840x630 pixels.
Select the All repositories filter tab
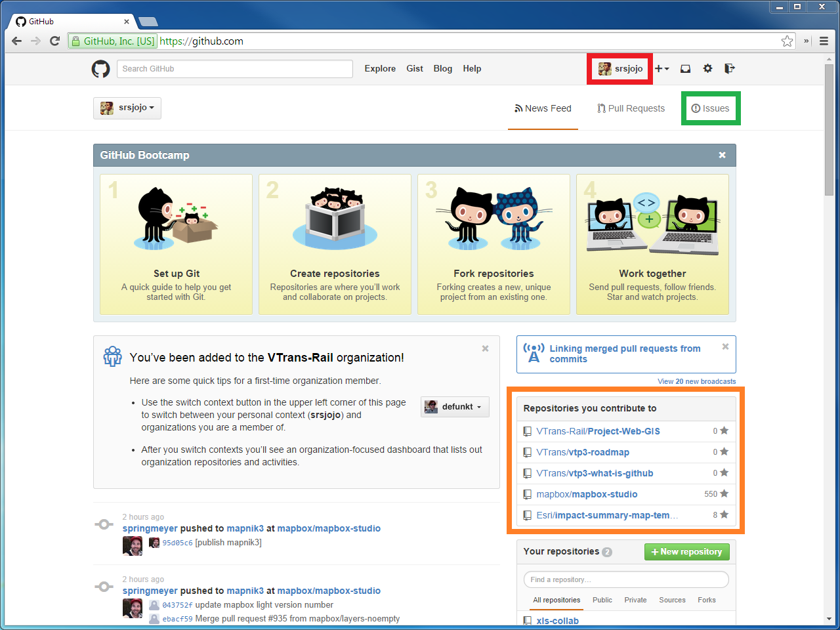pyautogui.click(x=556, y=600)
